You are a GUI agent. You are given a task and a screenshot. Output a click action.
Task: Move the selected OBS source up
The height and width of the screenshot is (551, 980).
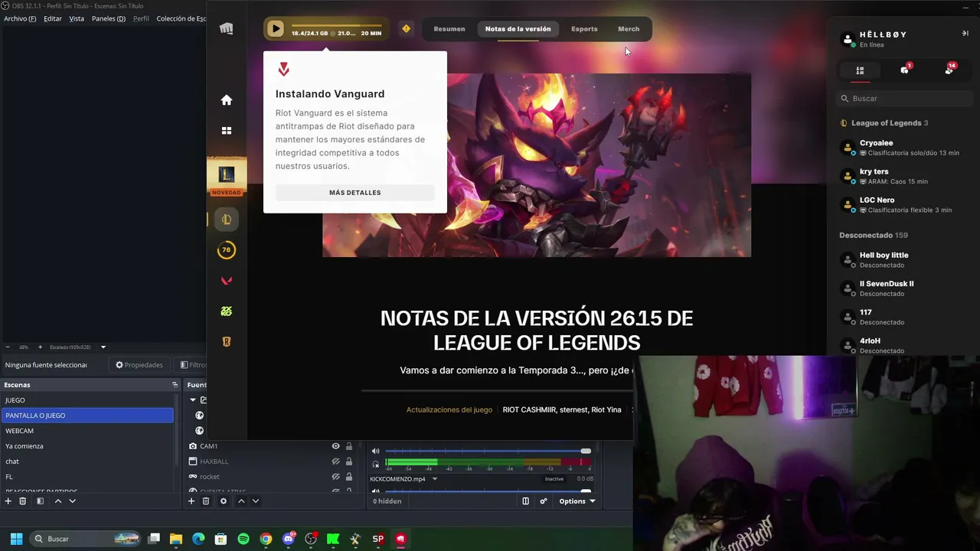pos(241,501)
